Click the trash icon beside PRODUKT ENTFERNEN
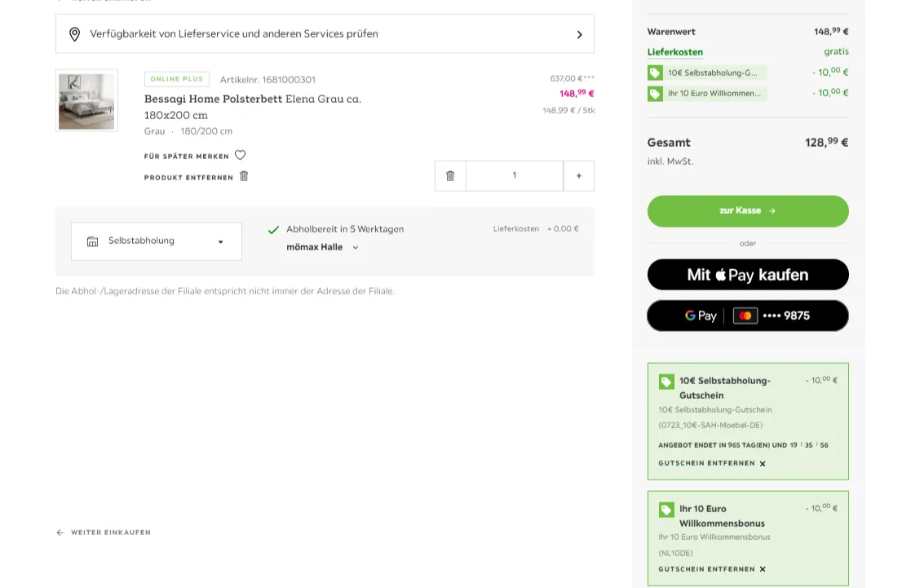902x588 pixels. pos(244,176)
